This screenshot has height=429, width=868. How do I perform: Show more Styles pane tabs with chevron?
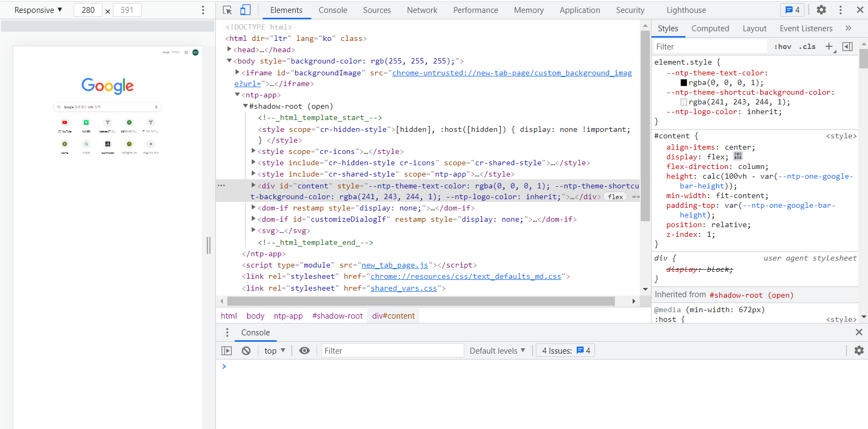849,28
